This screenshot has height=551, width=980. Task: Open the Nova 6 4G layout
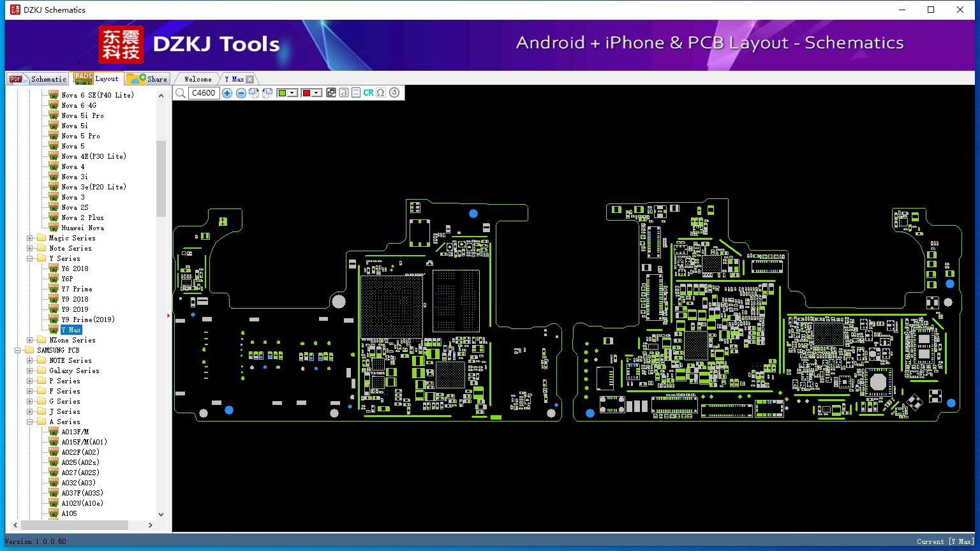pos(79,105)
